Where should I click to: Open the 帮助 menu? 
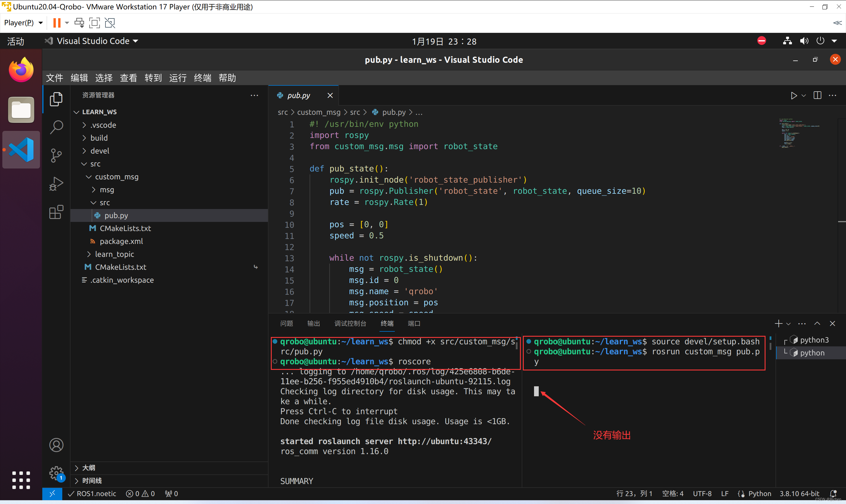(x=227, y=78)
